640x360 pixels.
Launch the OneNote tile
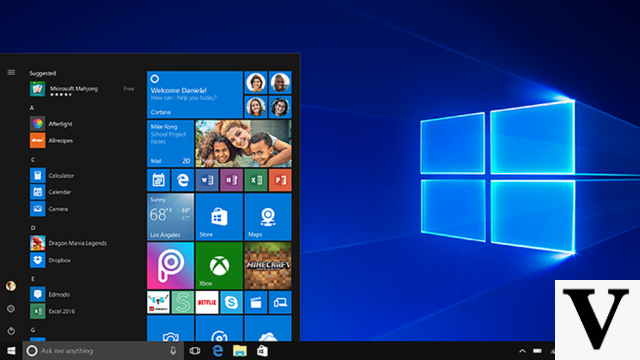[x=231, y=180]
